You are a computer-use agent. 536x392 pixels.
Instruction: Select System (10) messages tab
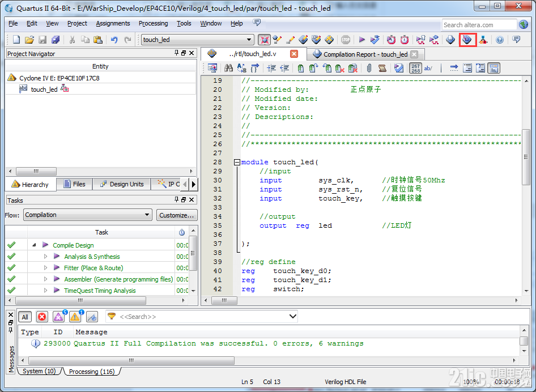click(x=39, y=371)
